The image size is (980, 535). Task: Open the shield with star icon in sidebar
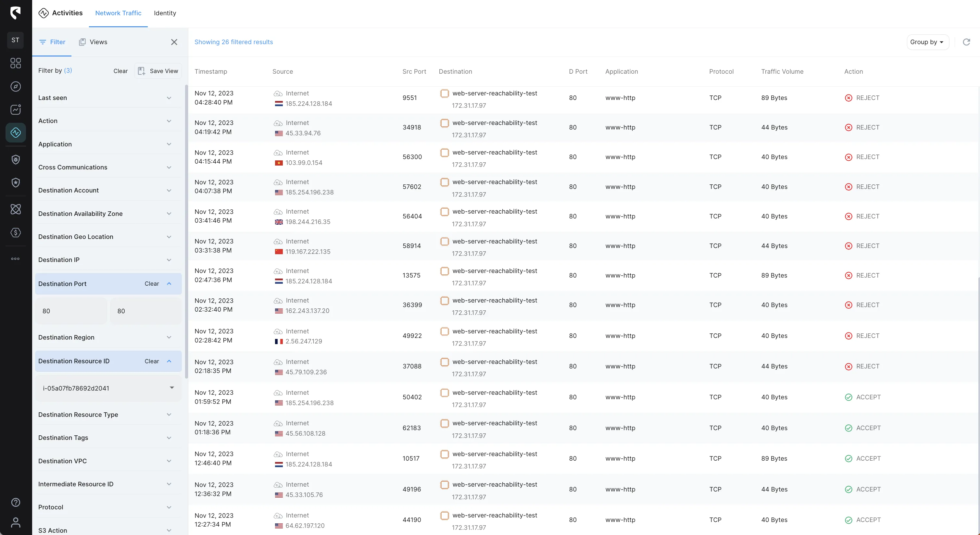tap(16, 183)
